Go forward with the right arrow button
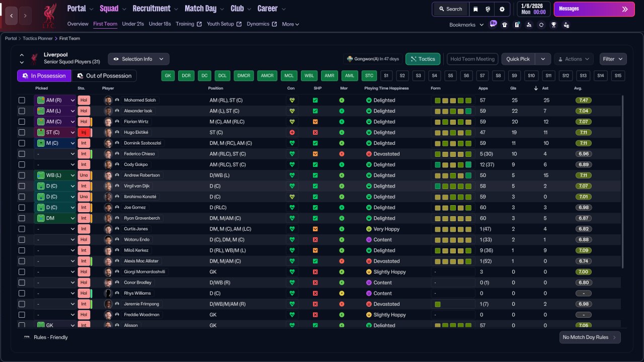 (x=25, y=16)
